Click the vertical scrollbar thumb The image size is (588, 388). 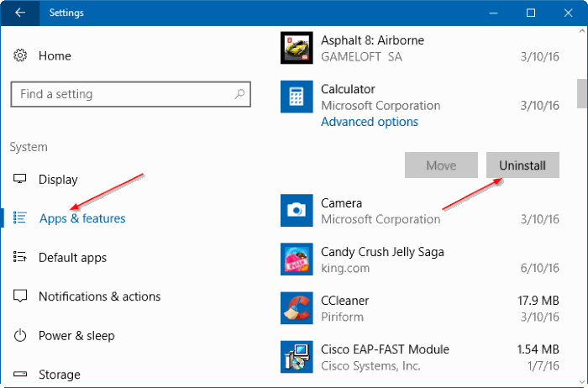582,94
